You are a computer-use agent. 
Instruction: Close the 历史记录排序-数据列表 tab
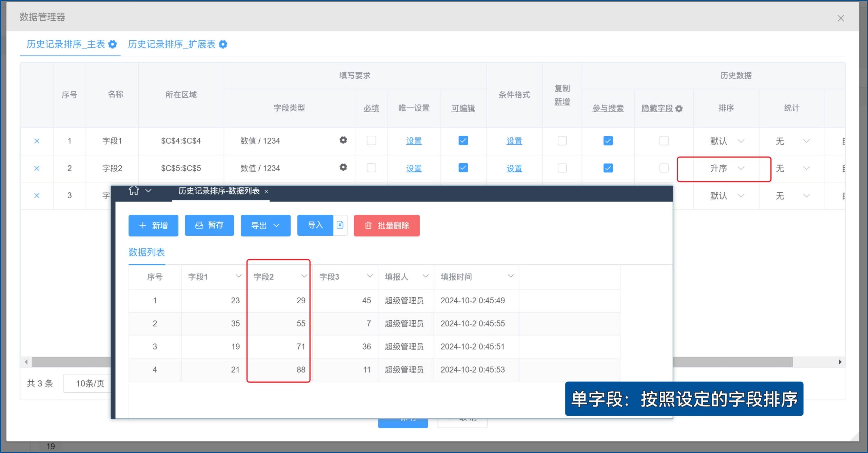click(267, 192)
